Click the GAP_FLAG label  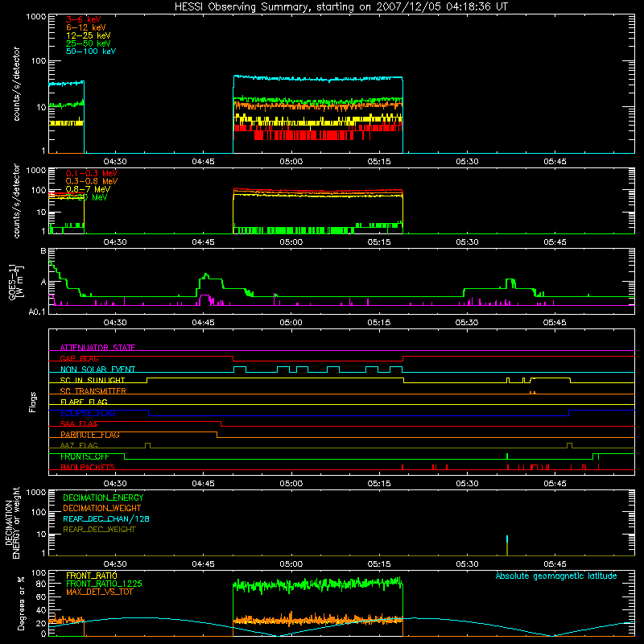pos(79,358)
